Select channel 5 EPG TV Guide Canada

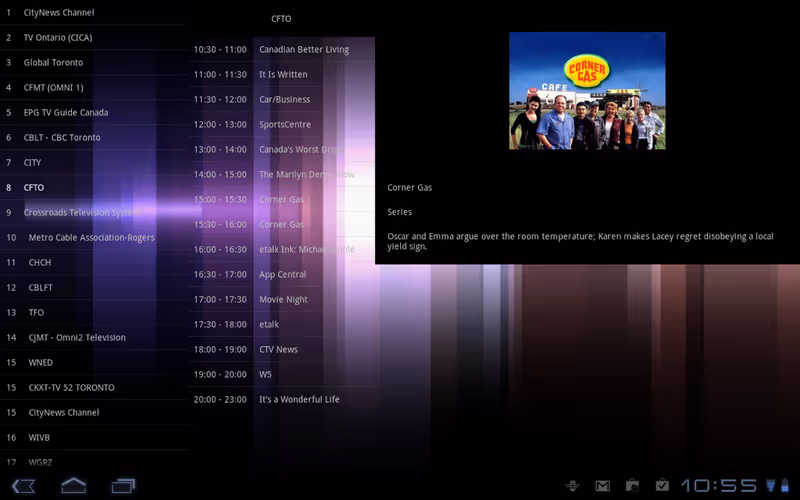94,113
